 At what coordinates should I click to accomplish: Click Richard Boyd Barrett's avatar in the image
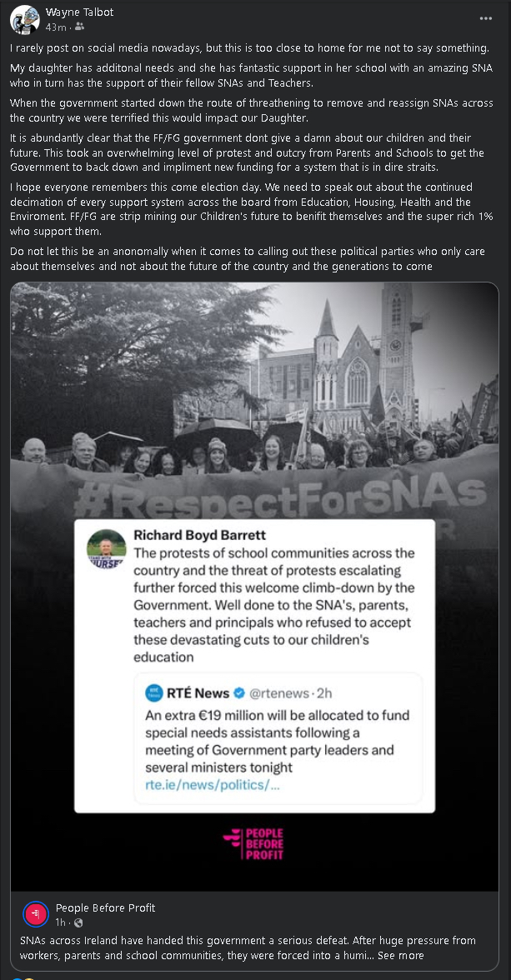(x=108, y=548)
